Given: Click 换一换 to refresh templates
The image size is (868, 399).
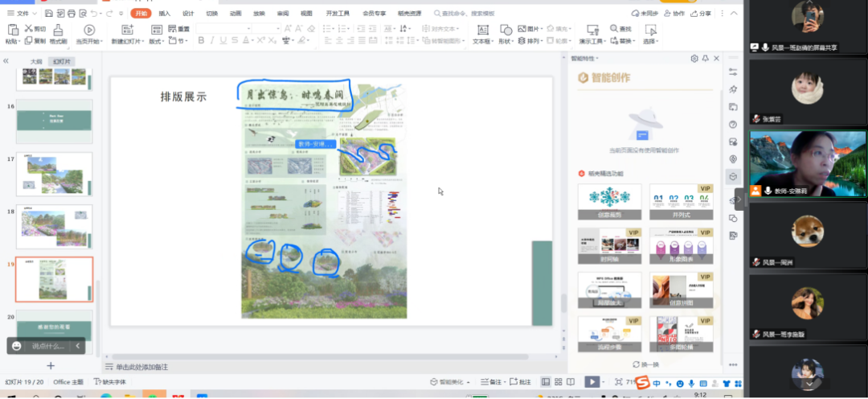Looking at the screenshot, I should pos(646,364).
